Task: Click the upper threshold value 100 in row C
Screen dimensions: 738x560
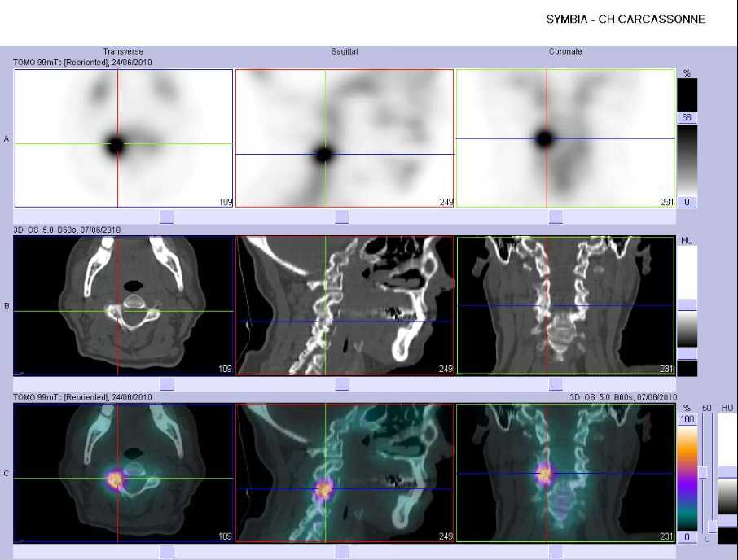Action: click(687, 419)
